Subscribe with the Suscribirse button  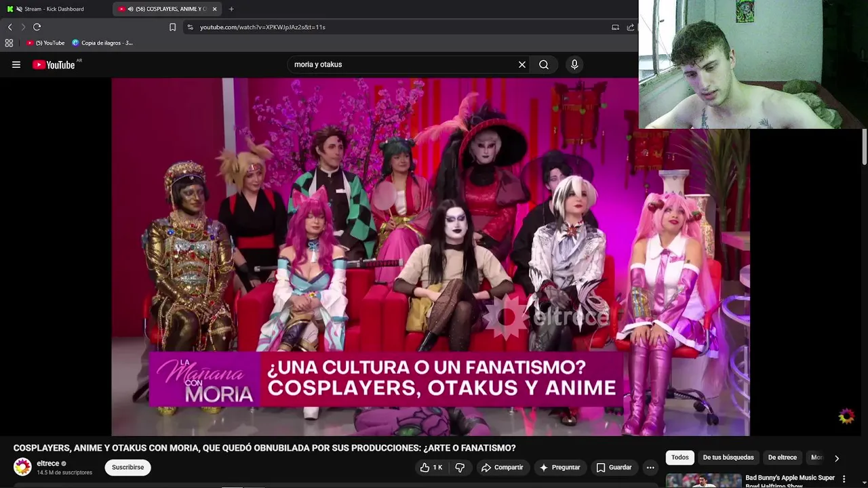(x=127, y=467)
